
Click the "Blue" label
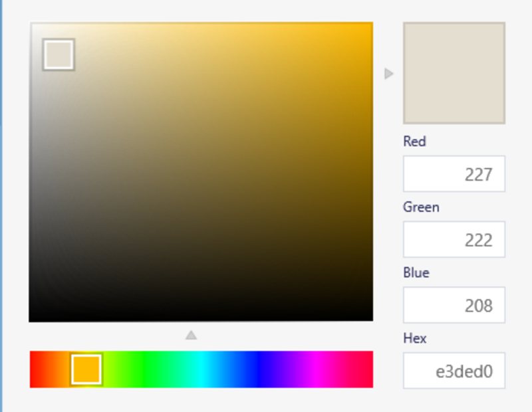[x=416, y=272]
